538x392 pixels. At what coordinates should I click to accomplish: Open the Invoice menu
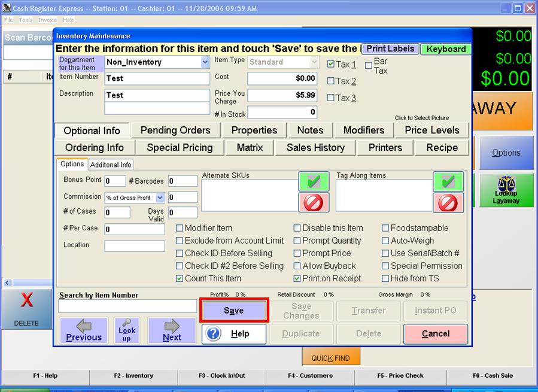47,20
